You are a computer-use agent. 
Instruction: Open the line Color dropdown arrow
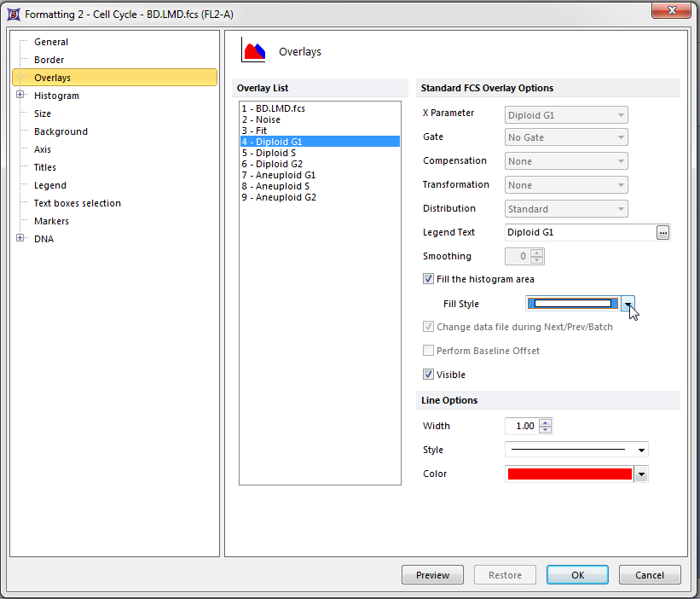641,474
